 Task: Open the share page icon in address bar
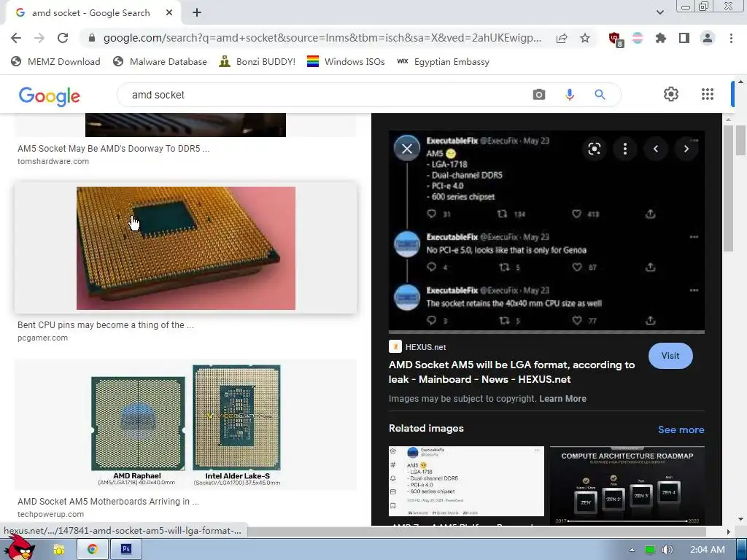[x=562, y=38]
